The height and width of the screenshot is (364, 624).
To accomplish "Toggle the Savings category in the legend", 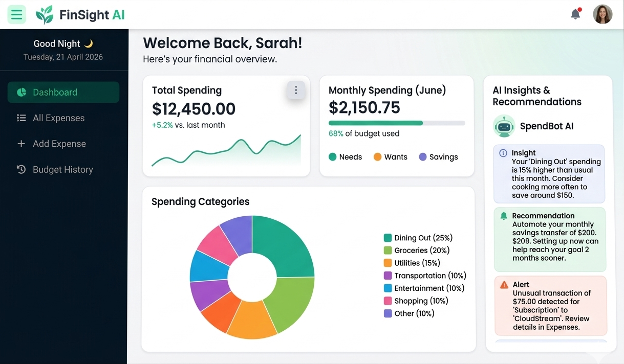I will tap(438, 157).
